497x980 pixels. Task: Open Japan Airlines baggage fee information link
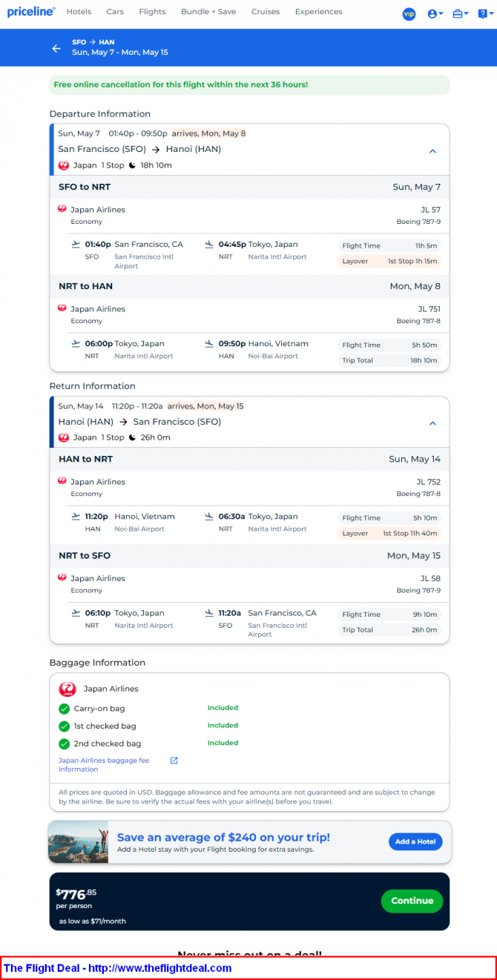pos(104,764)
